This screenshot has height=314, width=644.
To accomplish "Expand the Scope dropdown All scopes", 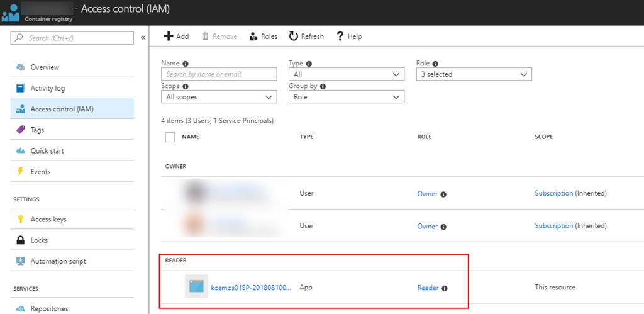I will (x=219, y=97).
